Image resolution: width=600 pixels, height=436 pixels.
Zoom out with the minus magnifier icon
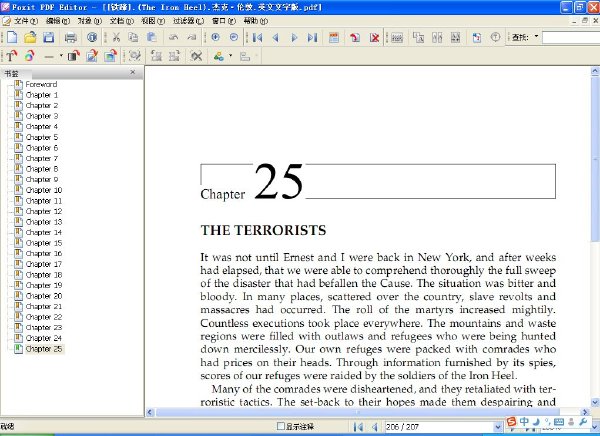[x=234, y=37]
